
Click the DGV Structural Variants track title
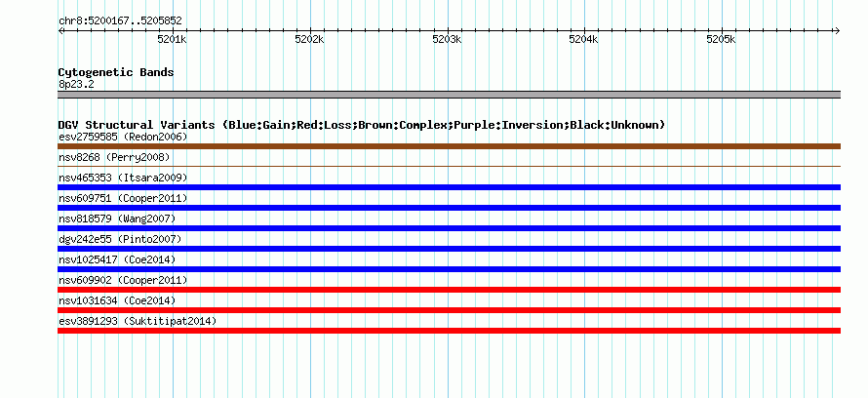point(362,125)
